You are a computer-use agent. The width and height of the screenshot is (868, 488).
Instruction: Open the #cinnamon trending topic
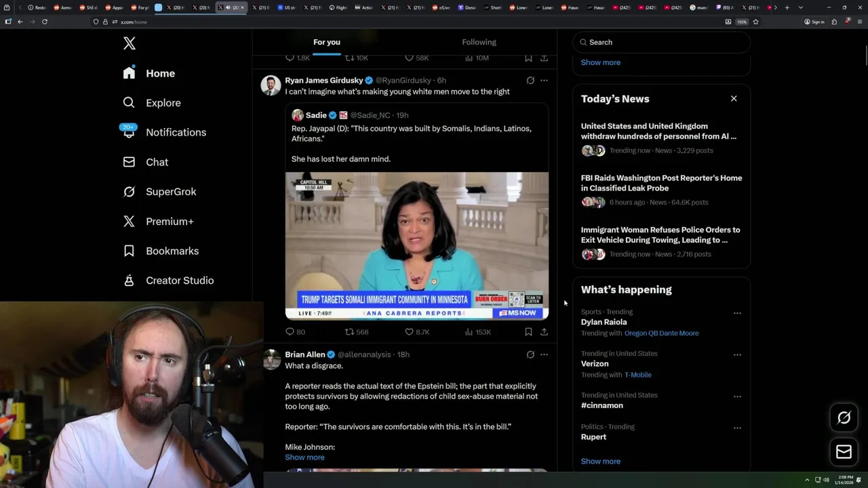(602, 405)
